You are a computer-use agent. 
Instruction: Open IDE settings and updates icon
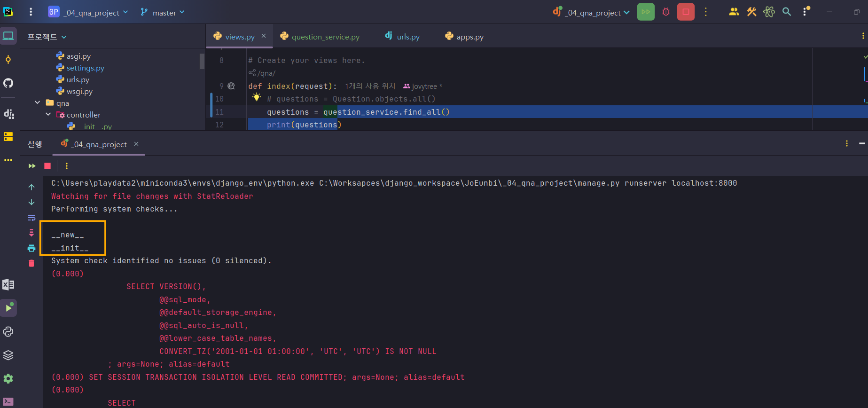(x=806, y=11)
